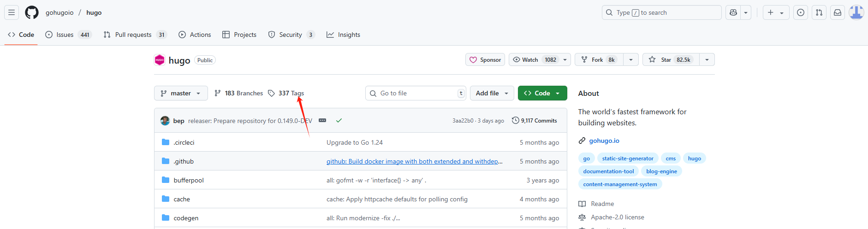Open the .github folder
Screen dimensions: 868x229
coord(184,161)
